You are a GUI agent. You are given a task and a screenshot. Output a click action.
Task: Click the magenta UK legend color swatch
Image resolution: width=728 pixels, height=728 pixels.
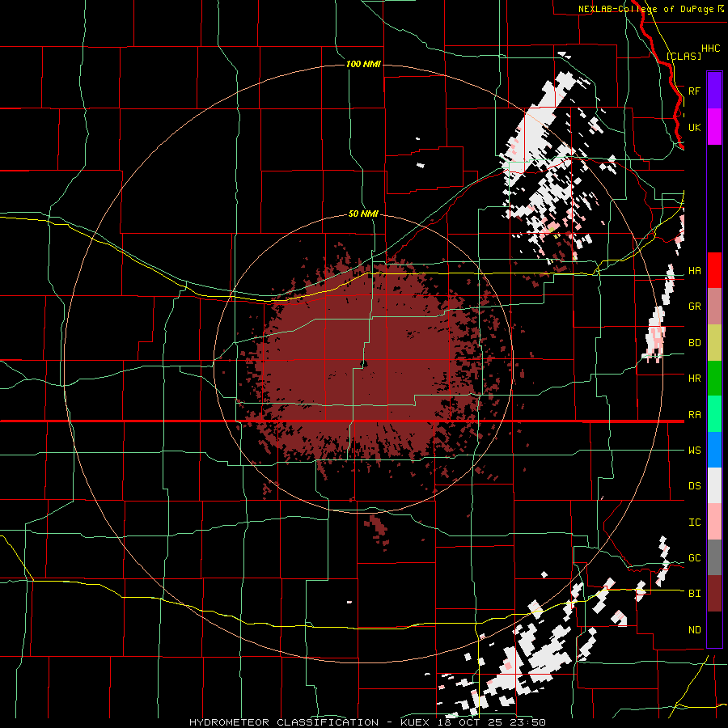(x=714, y=127)
